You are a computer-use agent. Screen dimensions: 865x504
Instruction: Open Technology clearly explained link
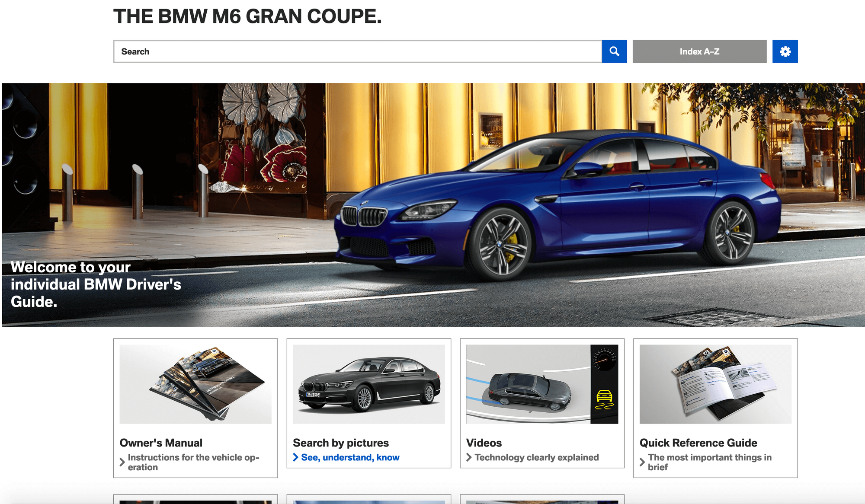[537, 457]
